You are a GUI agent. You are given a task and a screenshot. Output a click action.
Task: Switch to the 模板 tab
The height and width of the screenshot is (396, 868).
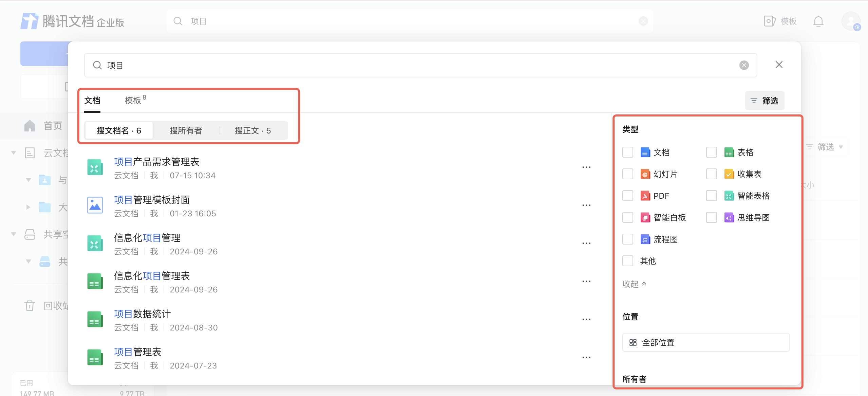pos(133,101)
